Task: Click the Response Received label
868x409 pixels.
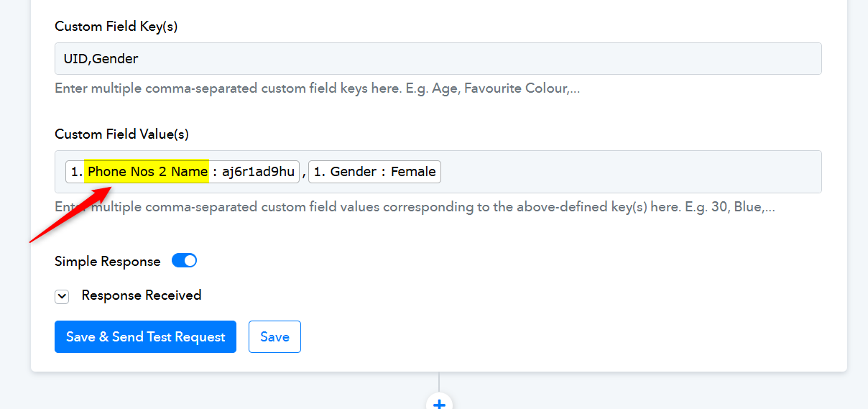Action: (x=141, y=295)
